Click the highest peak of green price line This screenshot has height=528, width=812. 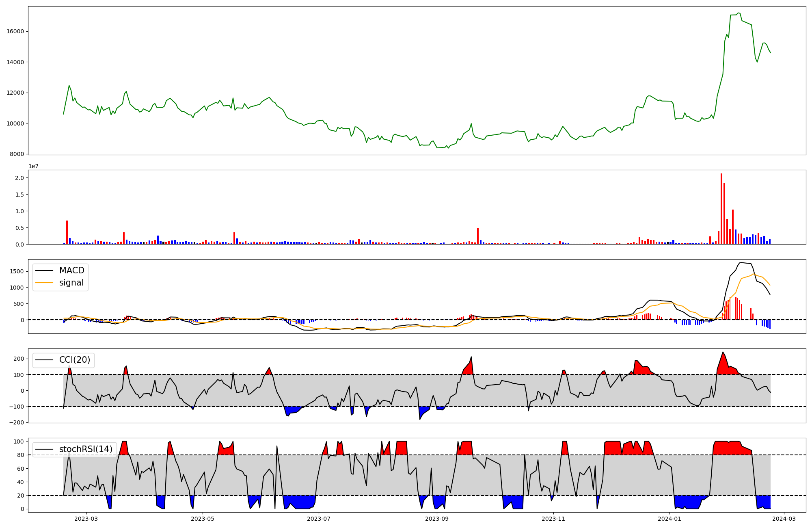click(x=739, y=13)
